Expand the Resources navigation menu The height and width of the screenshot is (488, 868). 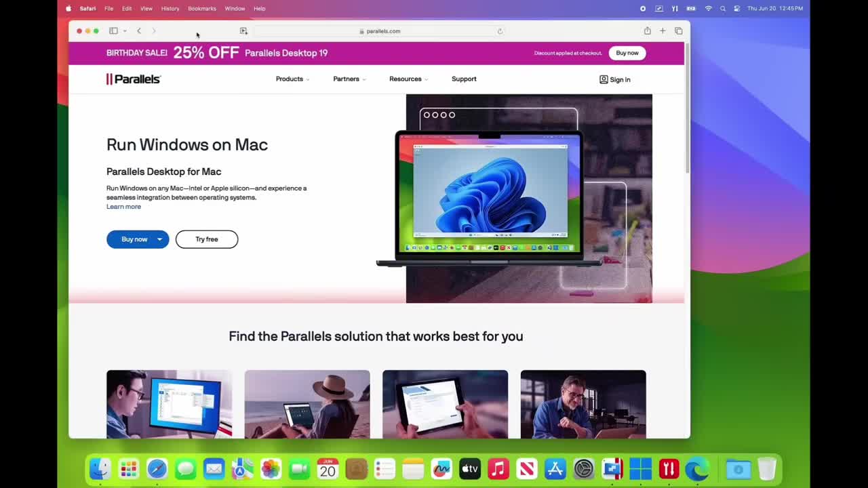[408, 79]
